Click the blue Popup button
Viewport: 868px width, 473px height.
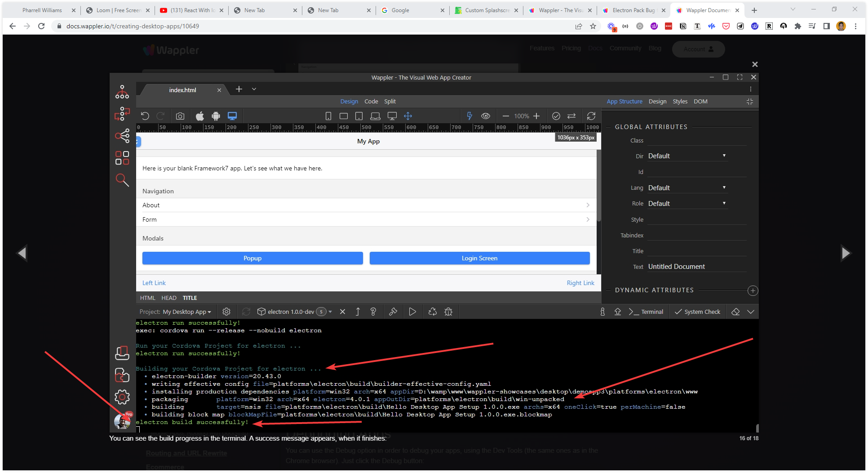252,258
